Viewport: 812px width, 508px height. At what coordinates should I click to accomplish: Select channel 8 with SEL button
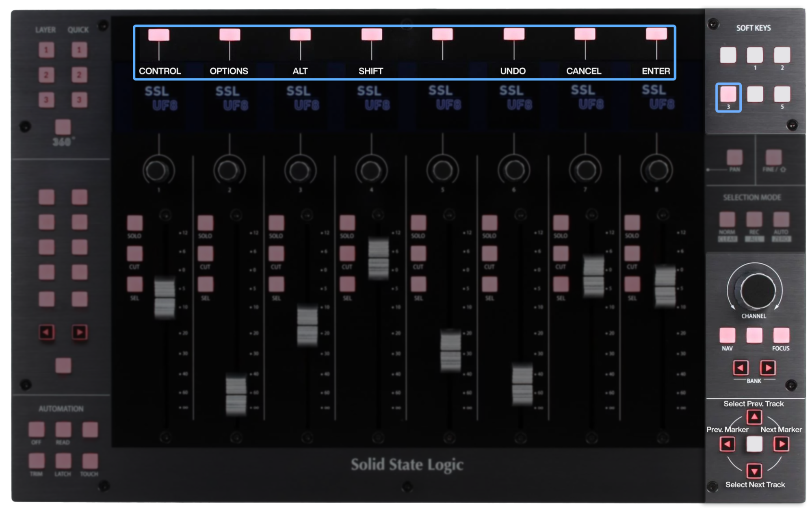pos(632,284)
